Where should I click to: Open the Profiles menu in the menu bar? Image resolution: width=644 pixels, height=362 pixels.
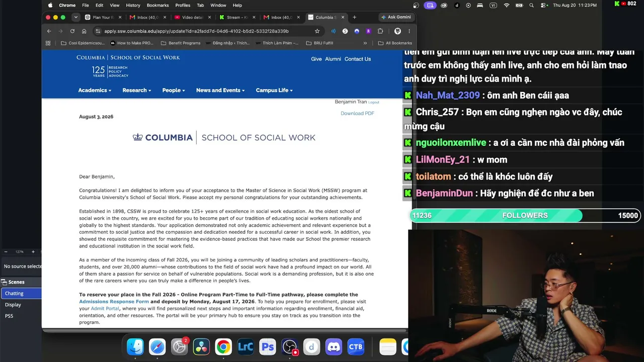(x=183, y=5)
